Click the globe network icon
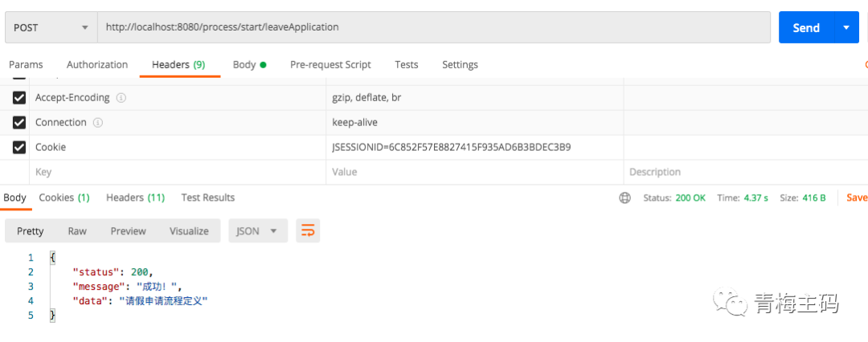 click(624, 197)
